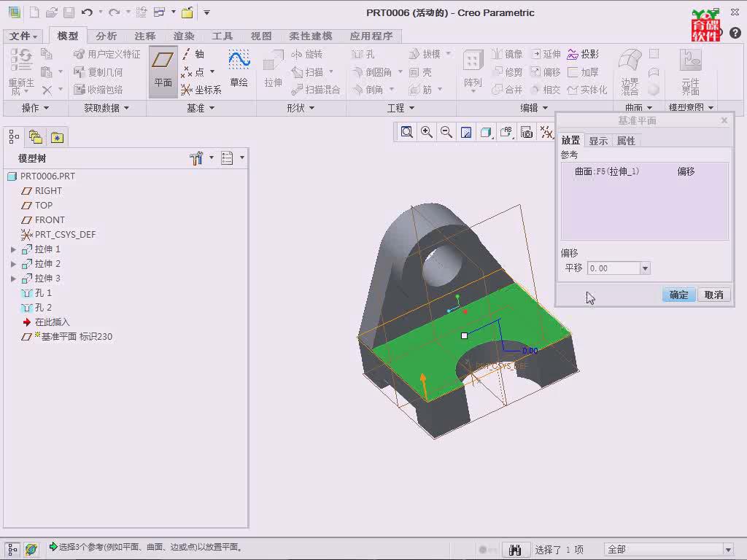Refit the model with the magnifier frame icon
The height and width of the screenshot is (560, 747).
[x=406, y=132]
